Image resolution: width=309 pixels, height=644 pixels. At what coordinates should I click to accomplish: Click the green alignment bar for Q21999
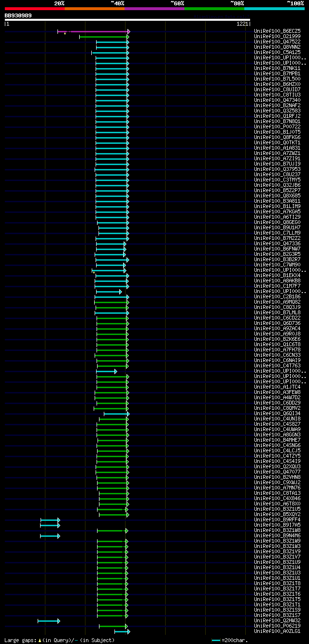[103, 37]
